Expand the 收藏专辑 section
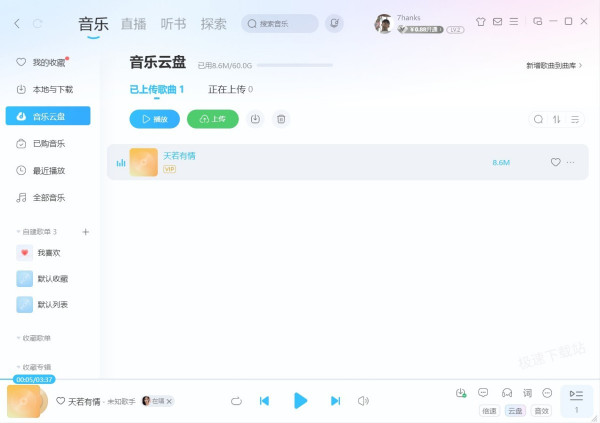600x423 pixels. pyautogui.click(x=34, y=367)
